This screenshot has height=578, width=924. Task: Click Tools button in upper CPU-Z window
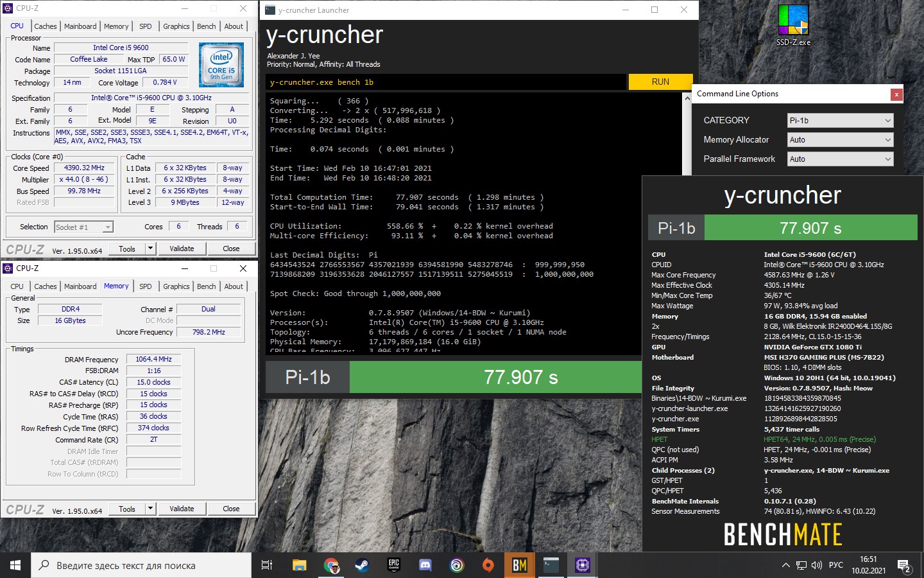pyautogui.click(x=127, y=249)
